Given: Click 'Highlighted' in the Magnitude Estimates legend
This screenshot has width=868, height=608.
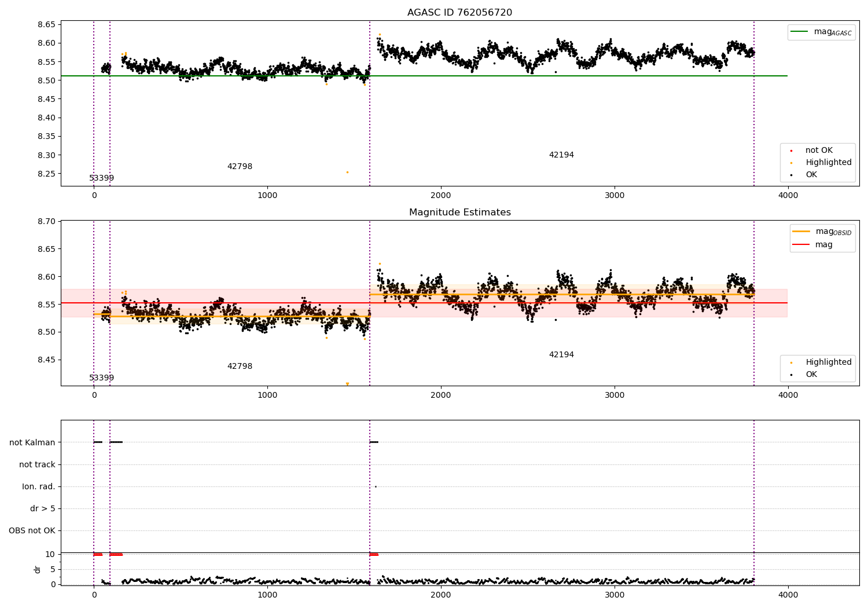Looking at the screenshot, I should [x=829, y=362].
